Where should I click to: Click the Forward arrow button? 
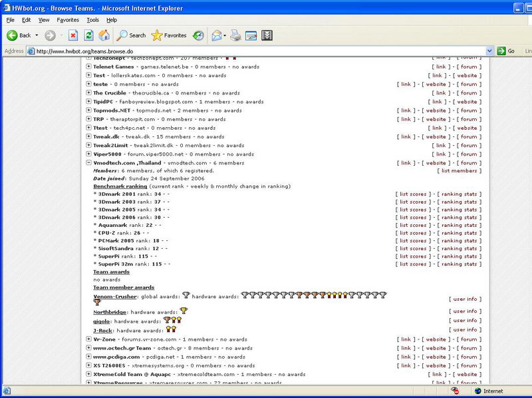51,35
